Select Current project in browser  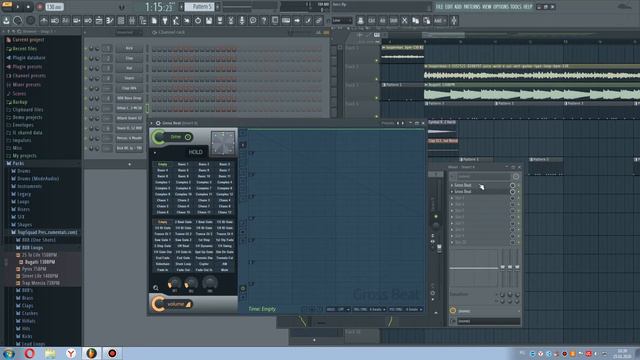[x=28, y=40]
